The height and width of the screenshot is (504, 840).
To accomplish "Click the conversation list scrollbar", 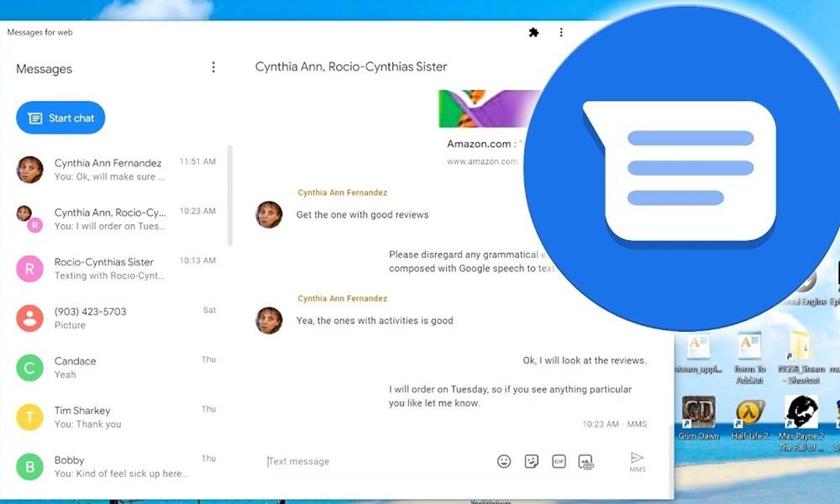I will point(230,196).
